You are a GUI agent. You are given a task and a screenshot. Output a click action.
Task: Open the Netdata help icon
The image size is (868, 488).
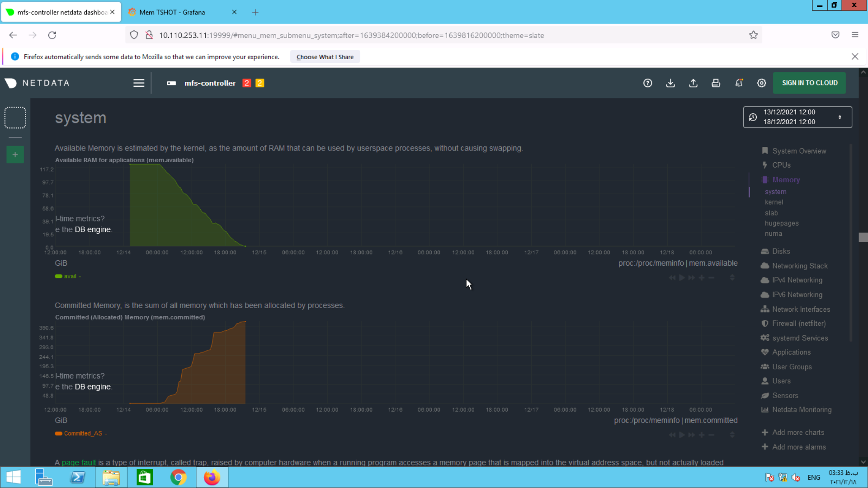coord(647,83)
